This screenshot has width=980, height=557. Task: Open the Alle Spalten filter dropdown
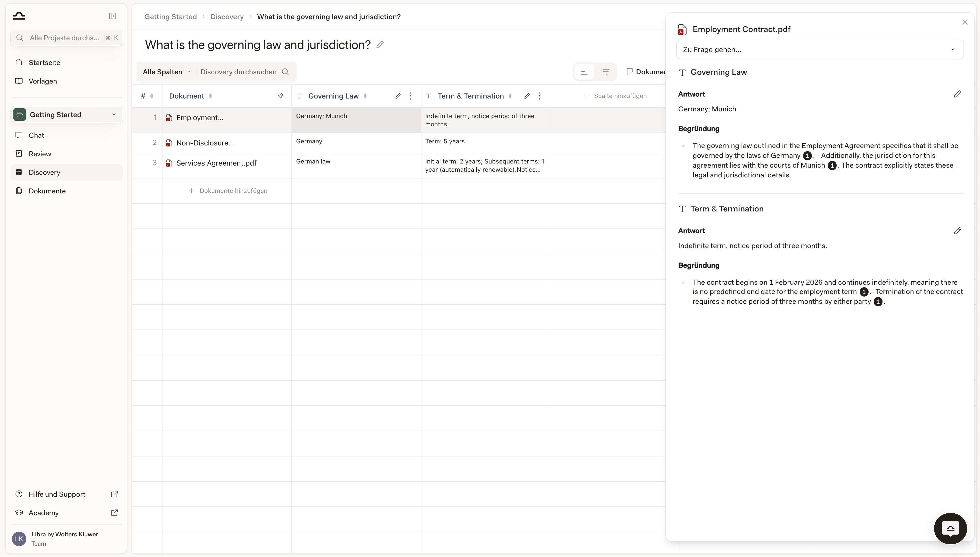pos(166,72)
